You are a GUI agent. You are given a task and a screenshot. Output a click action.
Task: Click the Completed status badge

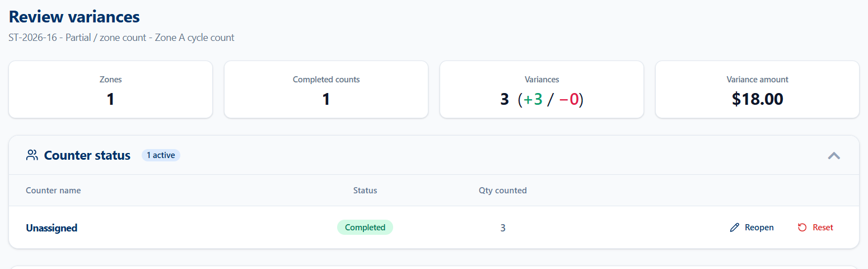pos(365,228)
